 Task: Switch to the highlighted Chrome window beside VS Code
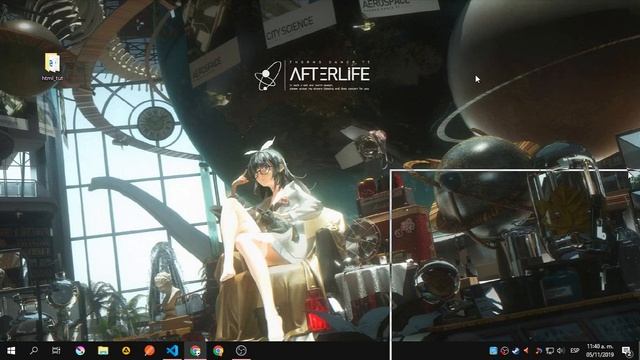pyautogui.click(x=196, y=351)
